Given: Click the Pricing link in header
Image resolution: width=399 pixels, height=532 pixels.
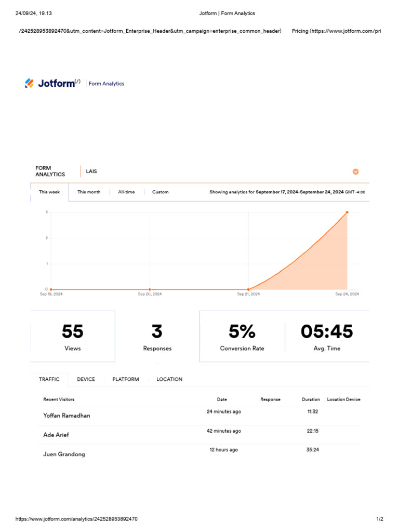Looking at the screenshot, I should click(336, 31).
